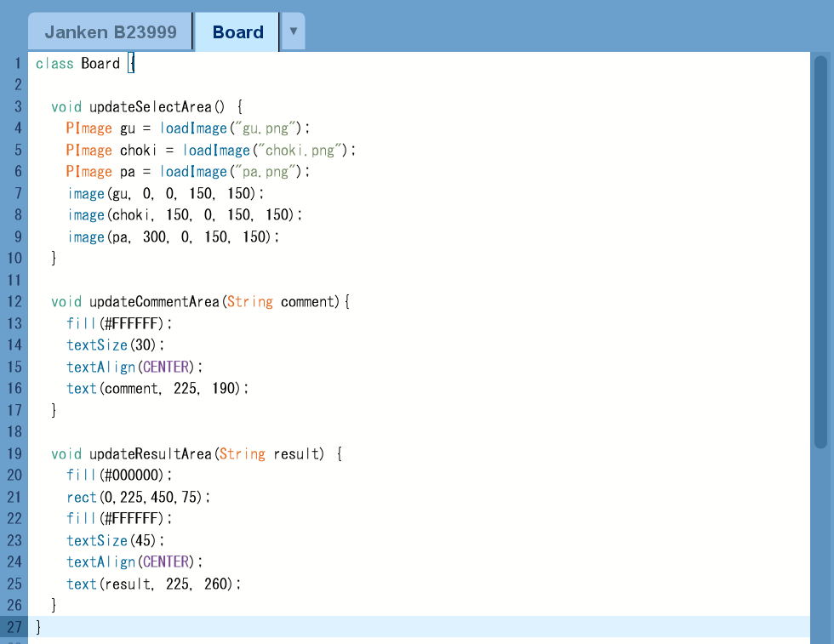Select the Board tab
Image resolution: width=834 pixels, height=644 pixels.
(237, 32)
